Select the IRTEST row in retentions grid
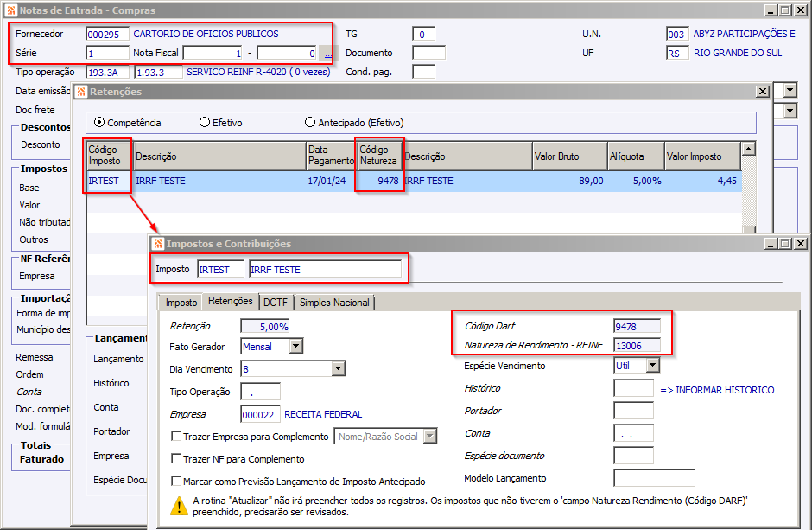Screen dimensions: 812x530 415,181
